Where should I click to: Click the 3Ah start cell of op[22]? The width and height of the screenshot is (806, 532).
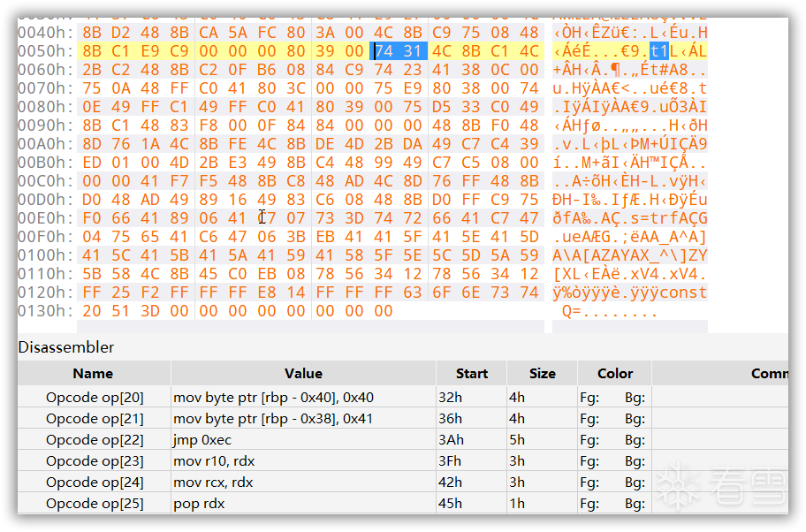click(447, 440)
